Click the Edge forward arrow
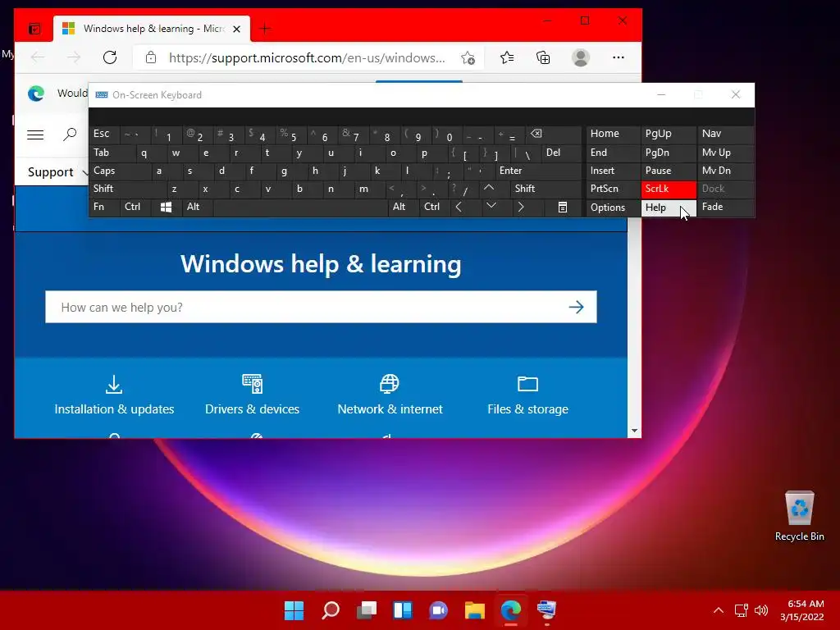Screen dimensions: 840x630 pyautogui.click(x=74, y=57)
